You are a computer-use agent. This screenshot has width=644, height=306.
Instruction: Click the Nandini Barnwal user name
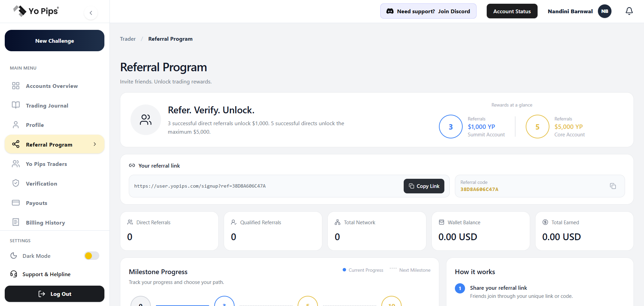570,11
